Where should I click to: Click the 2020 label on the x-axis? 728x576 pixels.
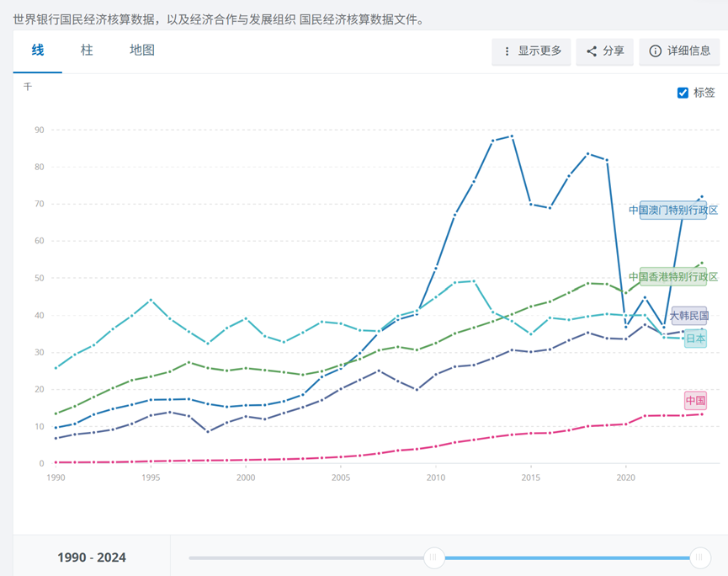[x=625, y=477]
